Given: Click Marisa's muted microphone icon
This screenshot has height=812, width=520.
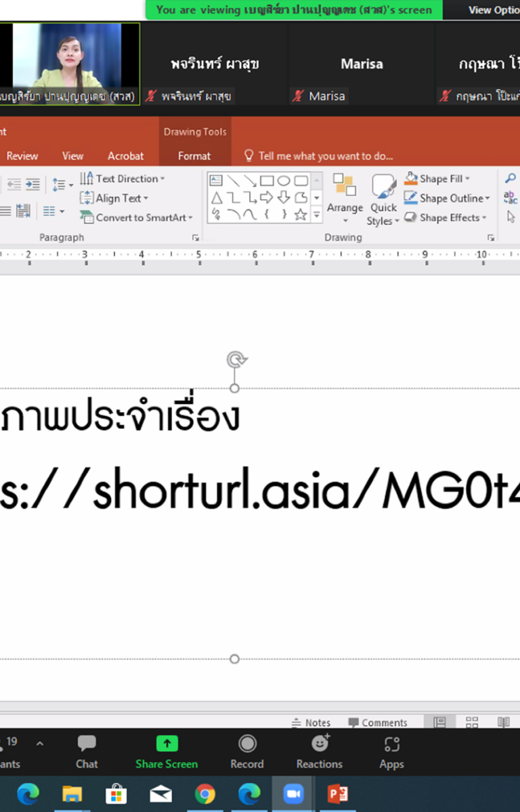Looking at the screenshot, I should [298, 96].
